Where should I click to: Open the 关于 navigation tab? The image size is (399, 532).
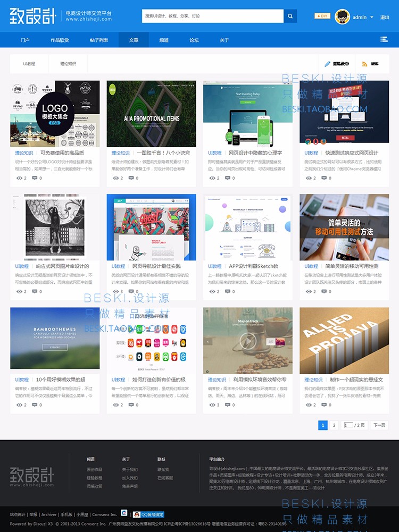[224, 40]
